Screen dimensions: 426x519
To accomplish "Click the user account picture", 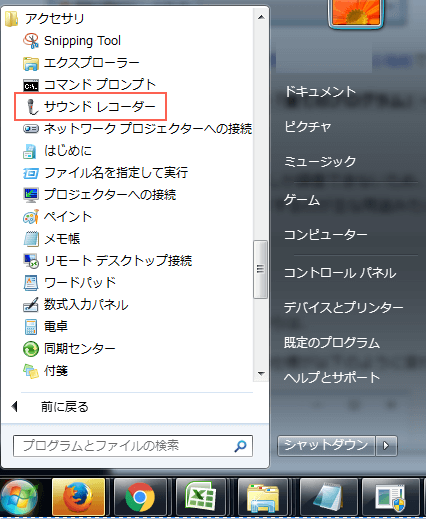I will pyautogui.click(x=356, y=13).
